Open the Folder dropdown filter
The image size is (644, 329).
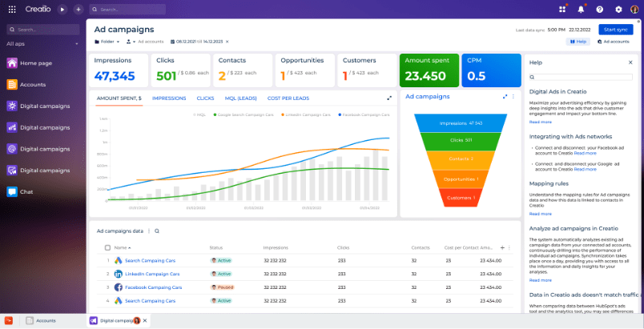click(107, 42)
